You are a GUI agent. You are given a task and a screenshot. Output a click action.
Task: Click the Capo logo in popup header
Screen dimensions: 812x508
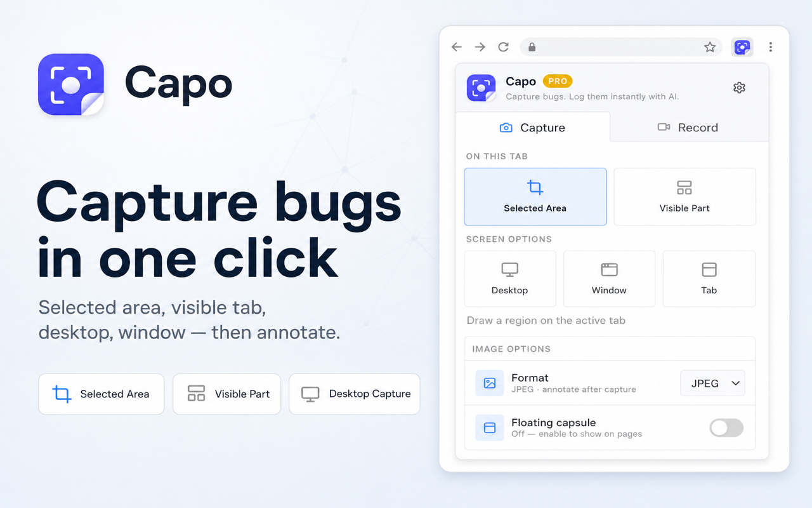coord(481,88)
